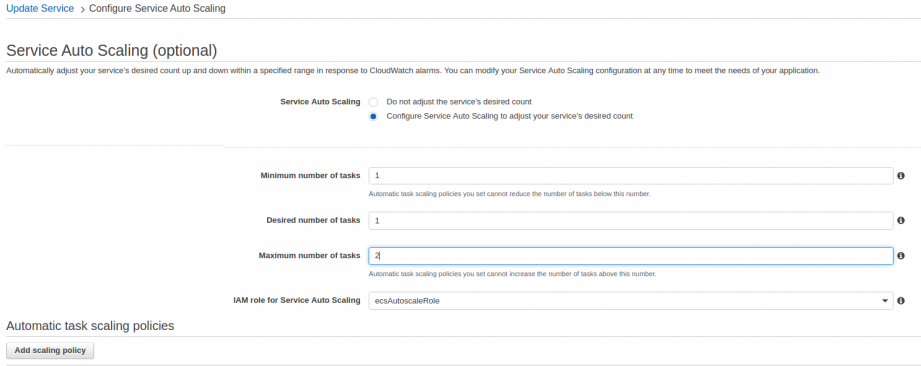Click the 'Minimum number of tasks' label

click(310, 176)
